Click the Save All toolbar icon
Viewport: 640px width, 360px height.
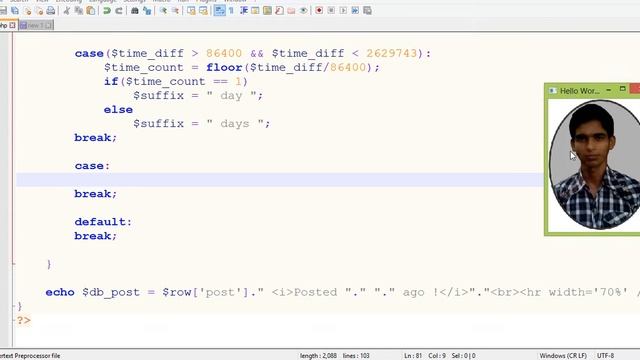[15, 11]
